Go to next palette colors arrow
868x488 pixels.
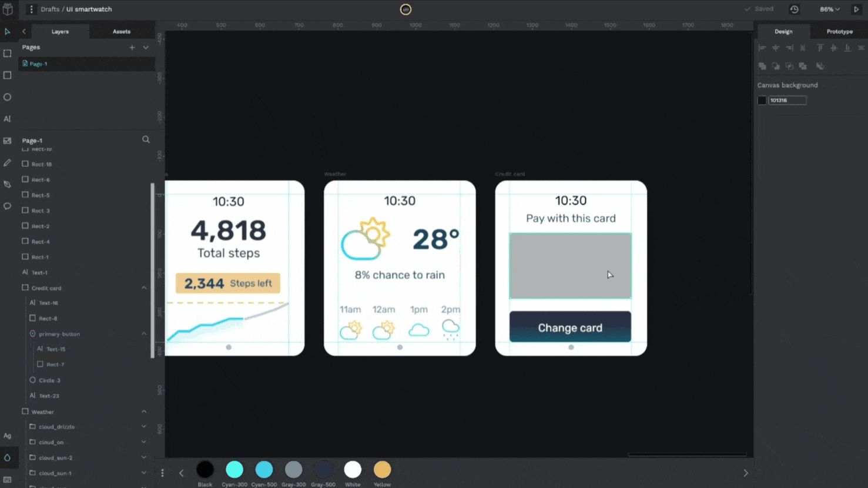[746, 473]
